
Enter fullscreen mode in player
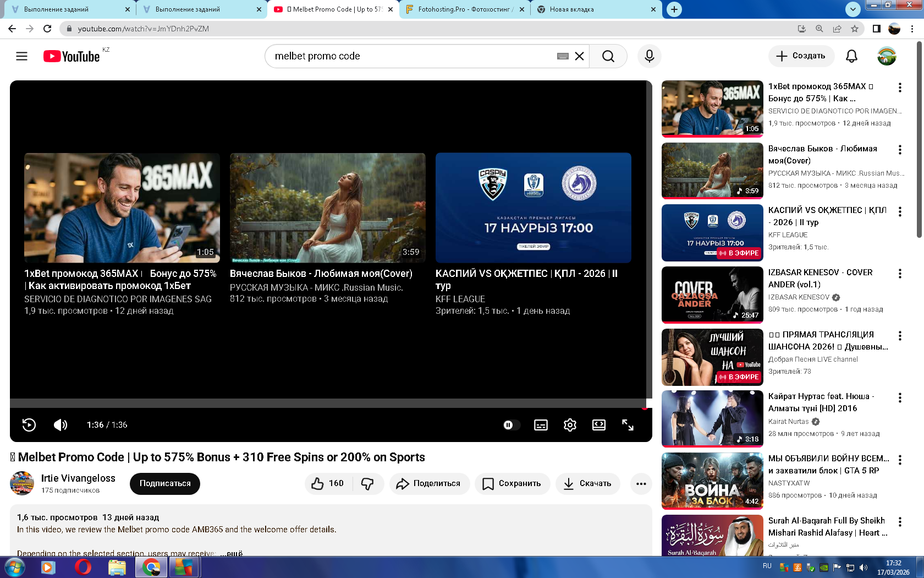click(628, 425)
